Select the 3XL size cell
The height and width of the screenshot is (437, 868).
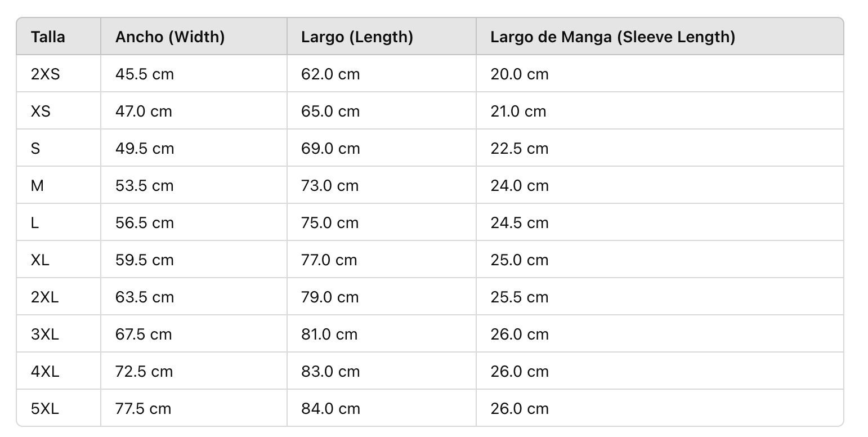coord(45,335)
